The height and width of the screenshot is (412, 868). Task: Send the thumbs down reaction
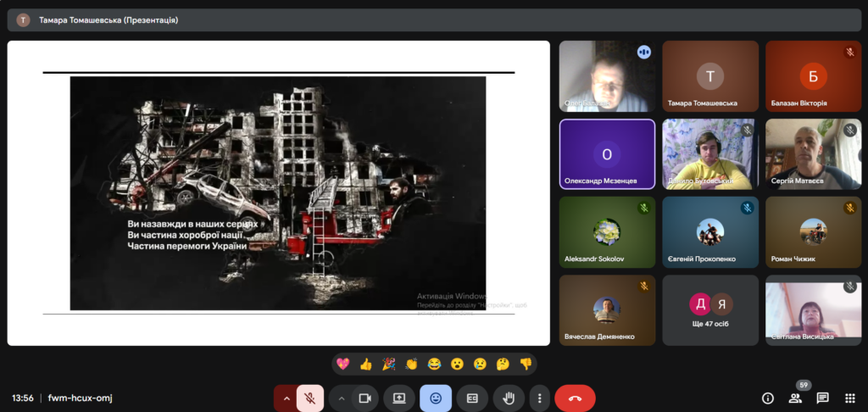[x=526, y=364]
